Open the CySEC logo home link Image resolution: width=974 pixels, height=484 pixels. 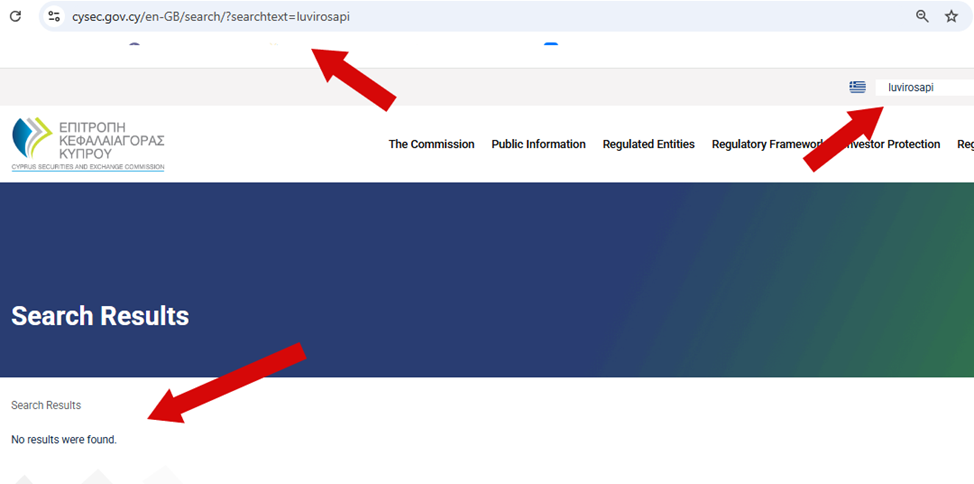tap(88, 144)
